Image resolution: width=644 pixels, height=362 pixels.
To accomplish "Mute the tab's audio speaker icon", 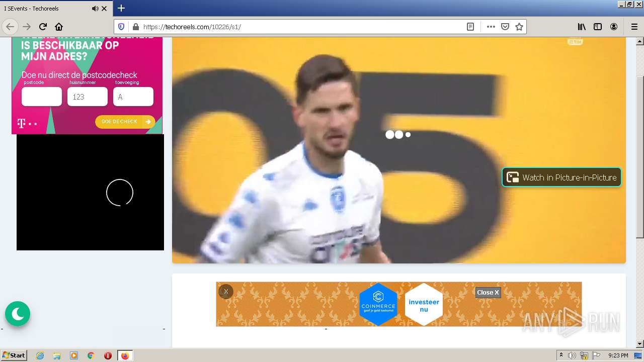I will click(x=95, y=9).
